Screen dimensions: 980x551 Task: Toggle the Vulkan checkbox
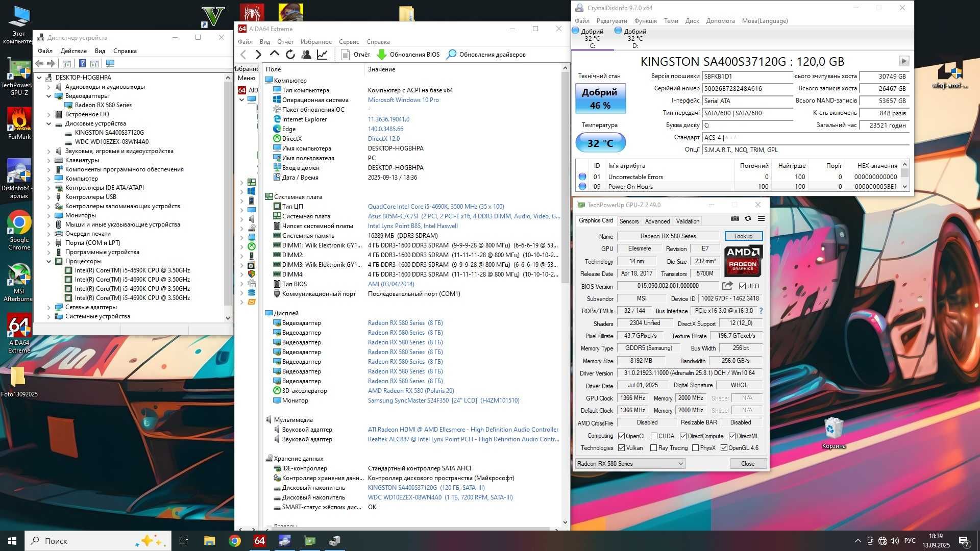[x=621, y=448]
